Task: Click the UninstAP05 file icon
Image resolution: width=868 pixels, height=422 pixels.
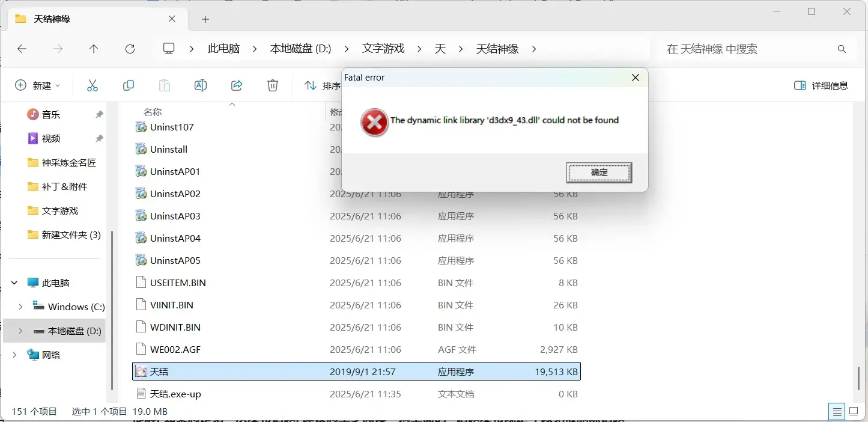Action: pos(141,260)
